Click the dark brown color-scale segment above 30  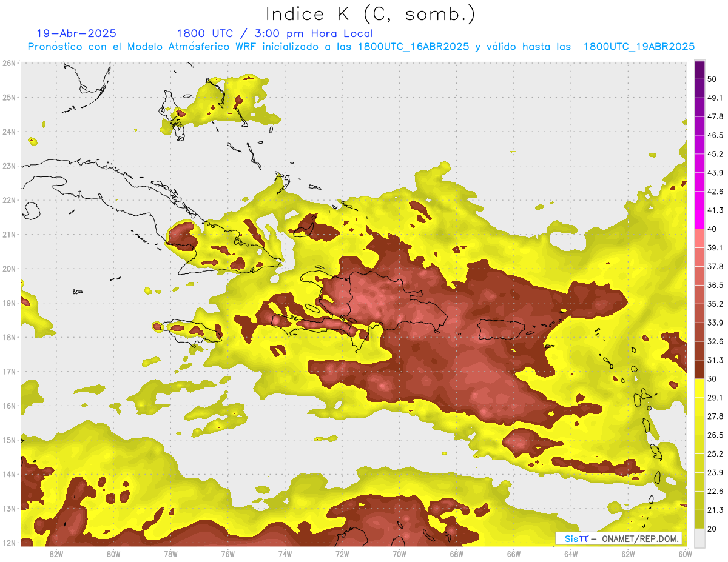tap(699, 369)
